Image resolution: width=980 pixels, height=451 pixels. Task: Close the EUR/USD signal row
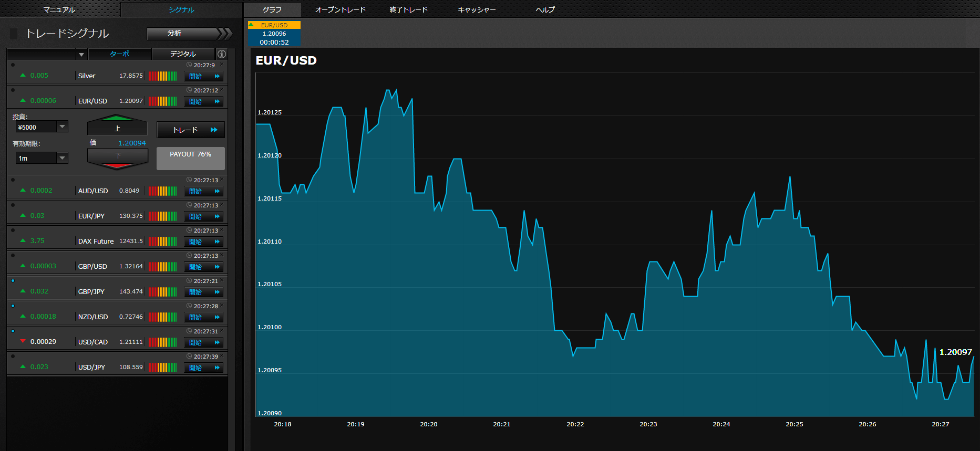pos(222,89)
